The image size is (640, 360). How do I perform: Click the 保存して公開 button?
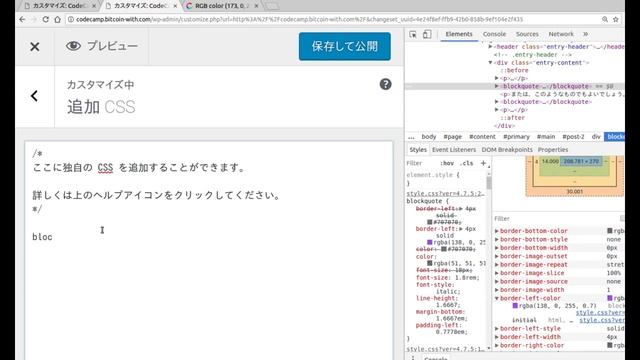tap(344, 47)
